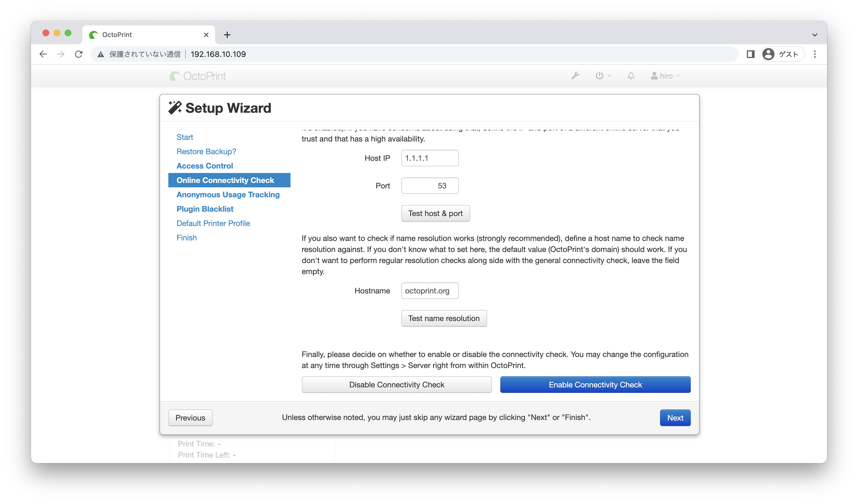The height and width of the screenshot is (504, 858).
Task: Show notifications with the bell icon
Action: click(631, 75)
